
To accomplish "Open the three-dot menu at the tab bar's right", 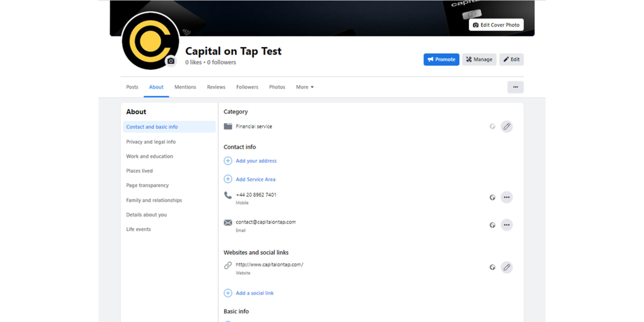I will pos(515,87).
